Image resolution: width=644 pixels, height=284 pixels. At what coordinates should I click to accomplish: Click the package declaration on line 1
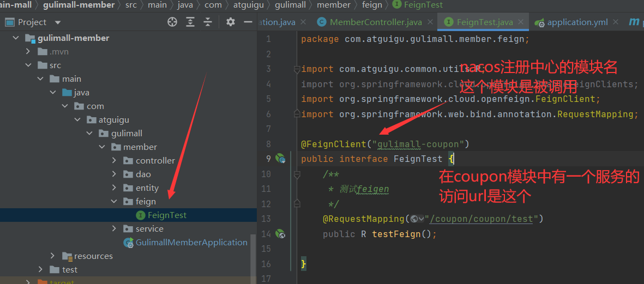tap(416, 39)
